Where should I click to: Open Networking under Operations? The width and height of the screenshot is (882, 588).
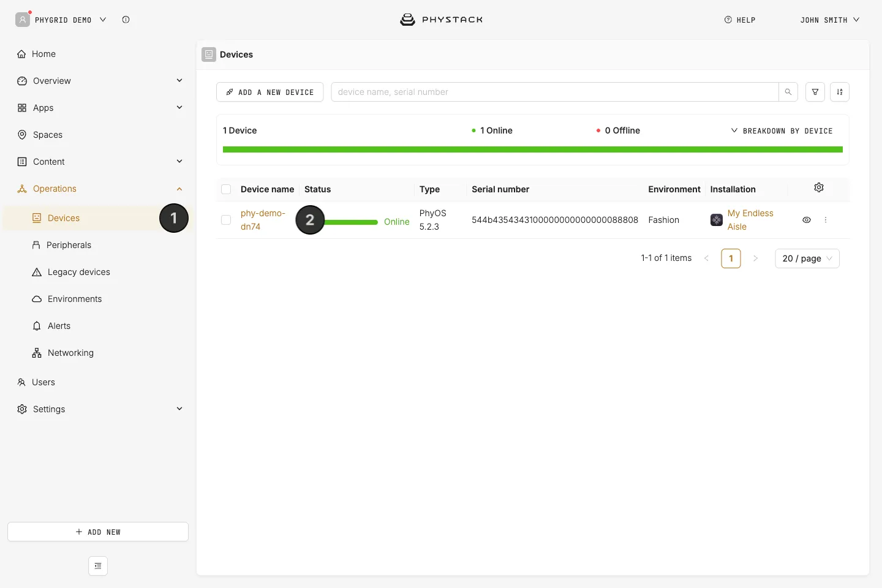pos(98,353)
